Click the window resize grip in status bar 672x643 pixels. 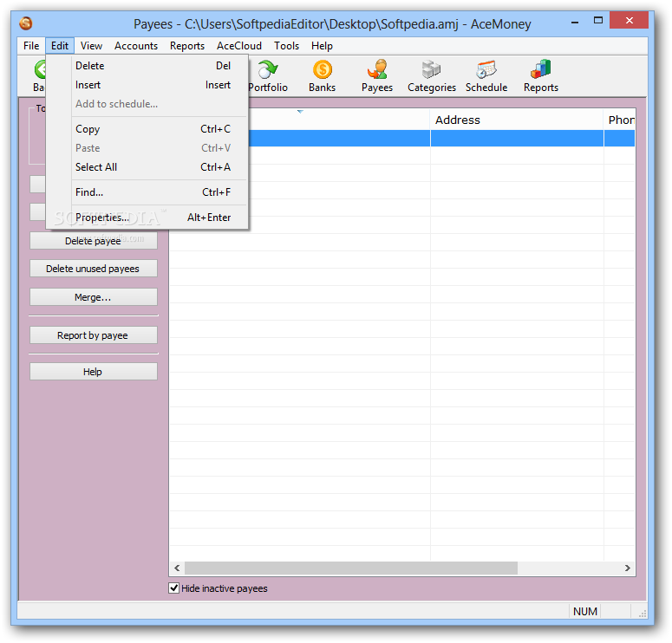tap(642, 614)
